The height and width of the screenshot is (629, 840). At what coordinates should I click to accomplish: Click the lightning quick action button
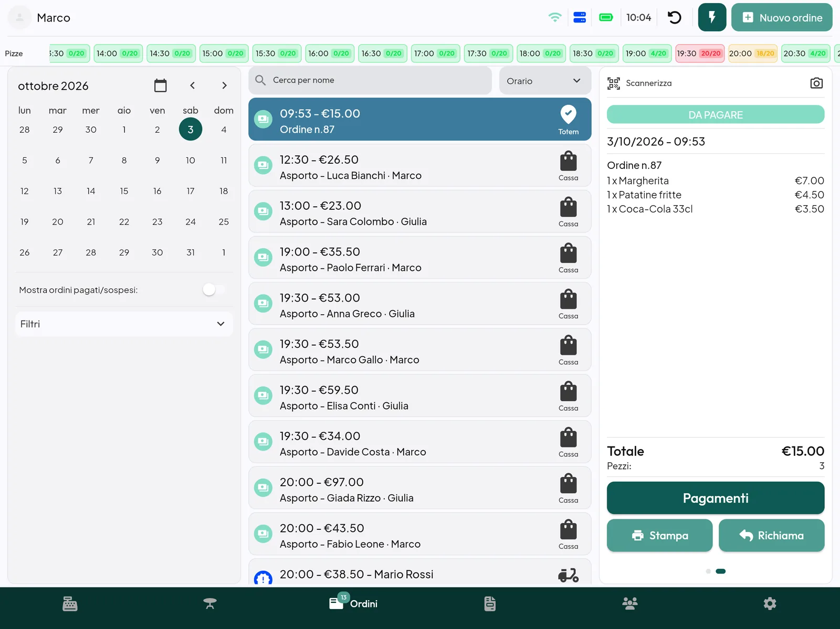(x=712, y=17)
